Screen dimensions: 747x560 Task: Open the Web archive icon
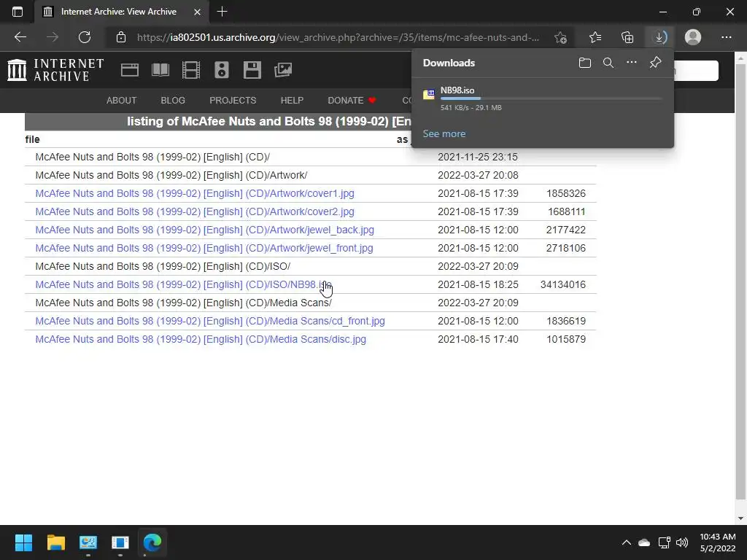point(130,70)
